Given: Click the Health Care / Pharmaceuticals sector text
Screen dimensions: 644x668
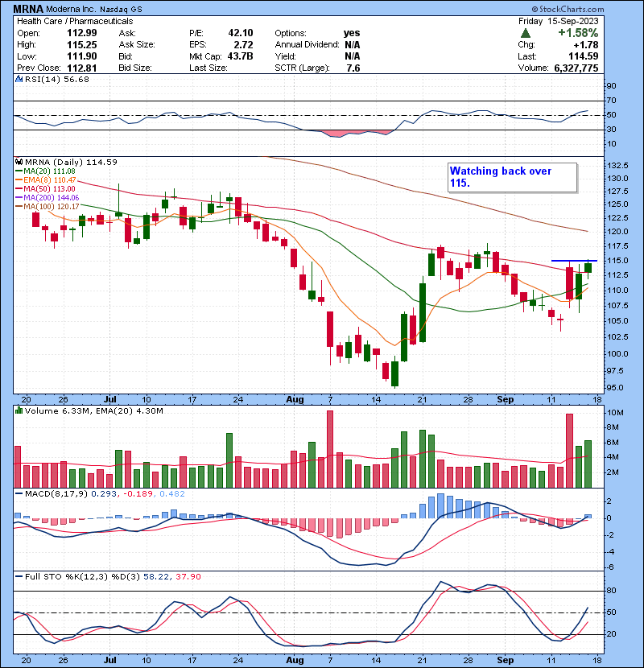Looking at the screenshot, I should [75, 21].
